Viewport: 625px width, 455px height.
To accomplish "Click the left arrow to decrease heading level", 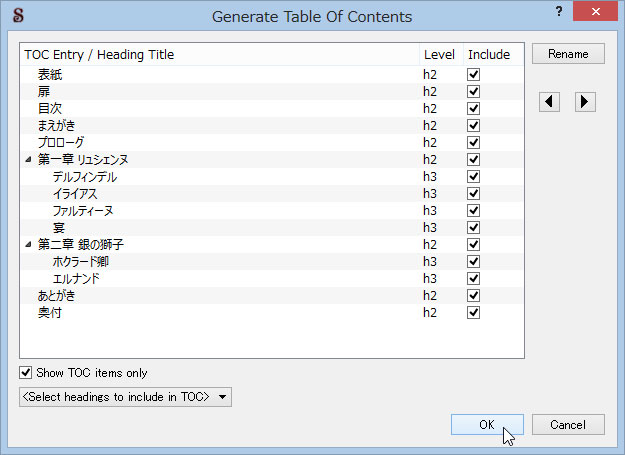I will point(549,102).
